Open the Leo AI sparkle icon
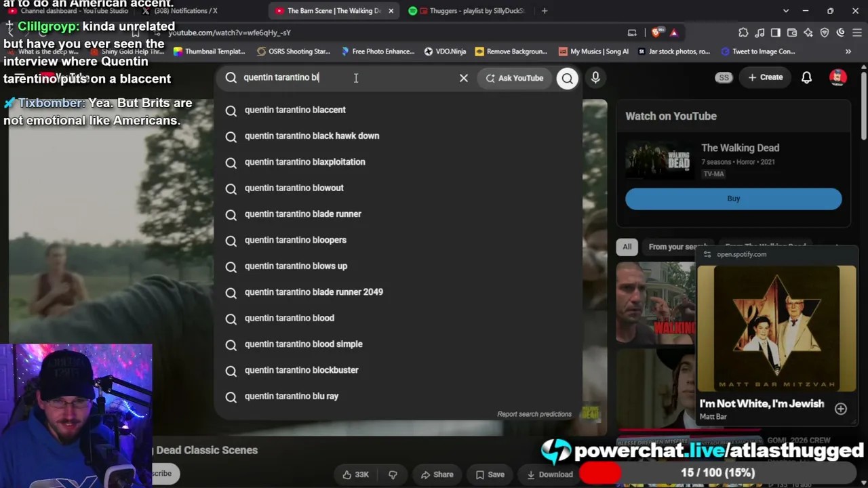The image size is (868, 488). pyautogui.click(x=808, y=33)
